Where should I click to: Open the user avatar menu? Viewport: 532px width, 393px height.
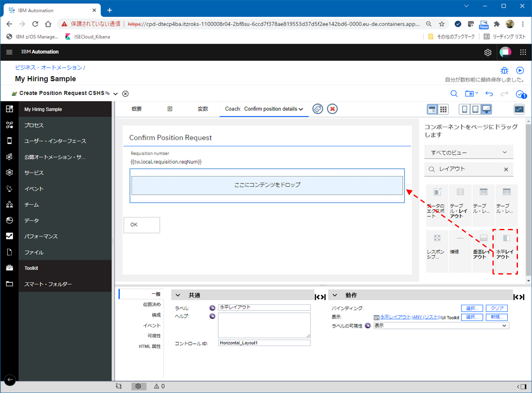505,52
